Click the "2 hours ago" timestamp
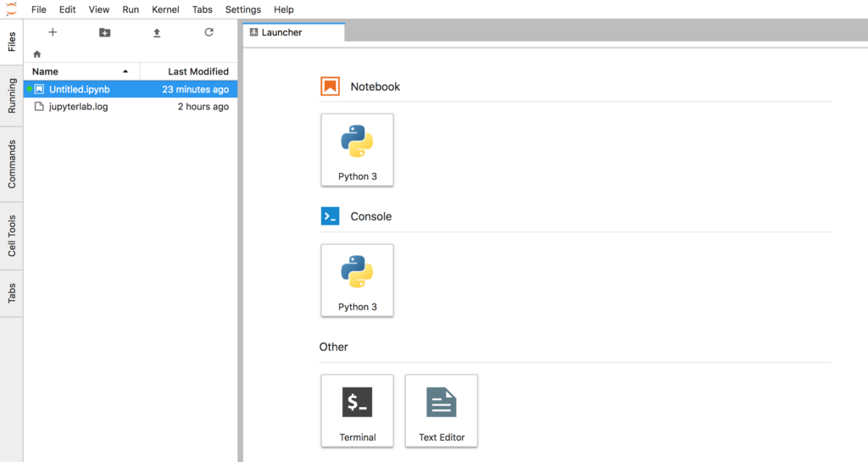This screenshot has width=868, height=462. pos(203,106)
